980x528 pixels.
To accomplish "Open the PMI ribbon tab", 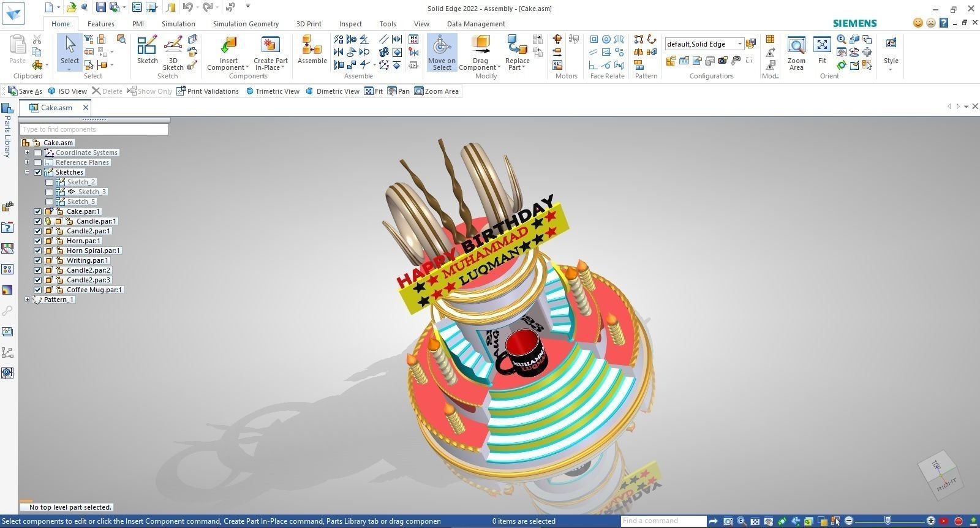I will point(138,24).
